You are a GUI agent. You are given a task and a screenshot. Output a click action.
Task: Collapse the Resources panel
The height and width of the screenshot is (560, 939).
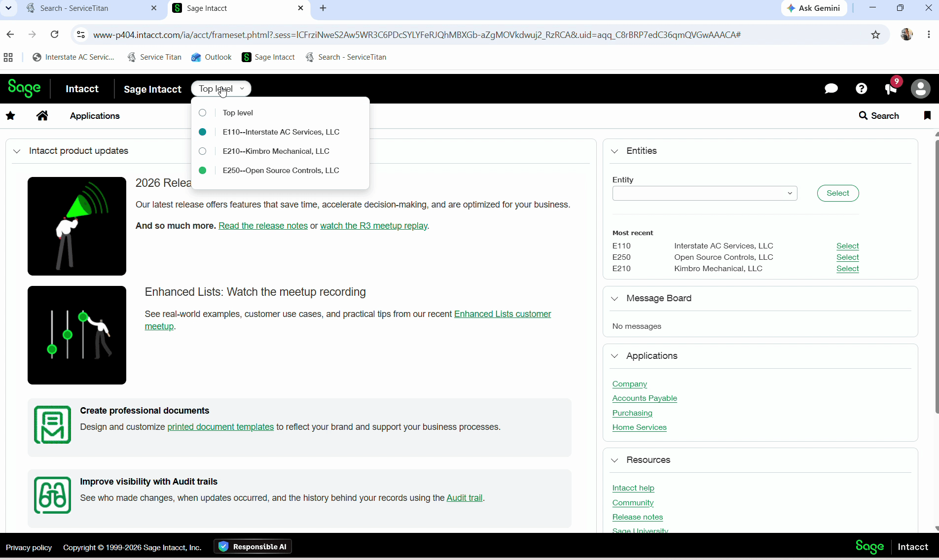pos(614,460)
